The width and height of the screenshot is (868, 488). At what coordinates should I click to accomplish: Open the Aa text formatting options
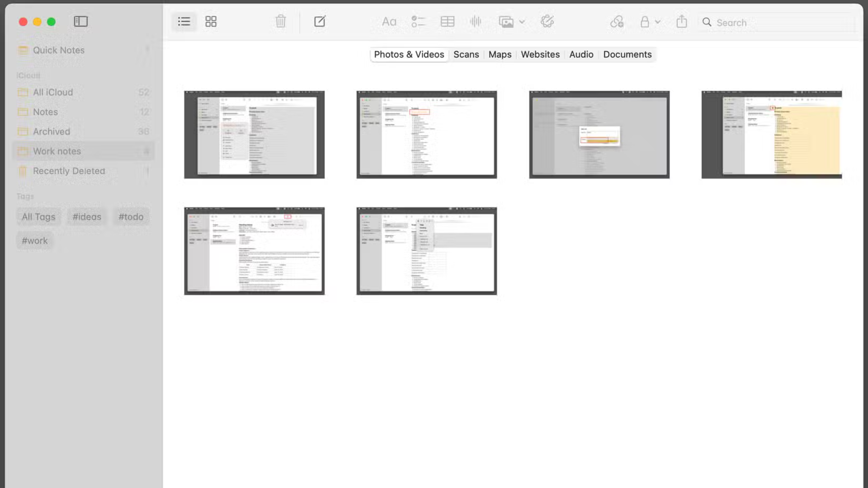(x=389, y=21)
